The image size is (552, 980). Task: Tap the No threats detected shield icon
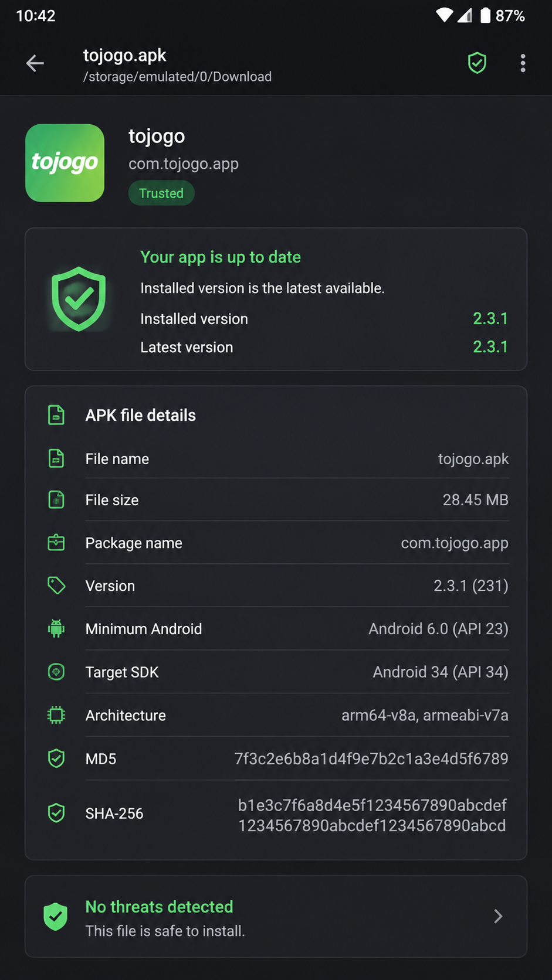(x=56, y=916)
